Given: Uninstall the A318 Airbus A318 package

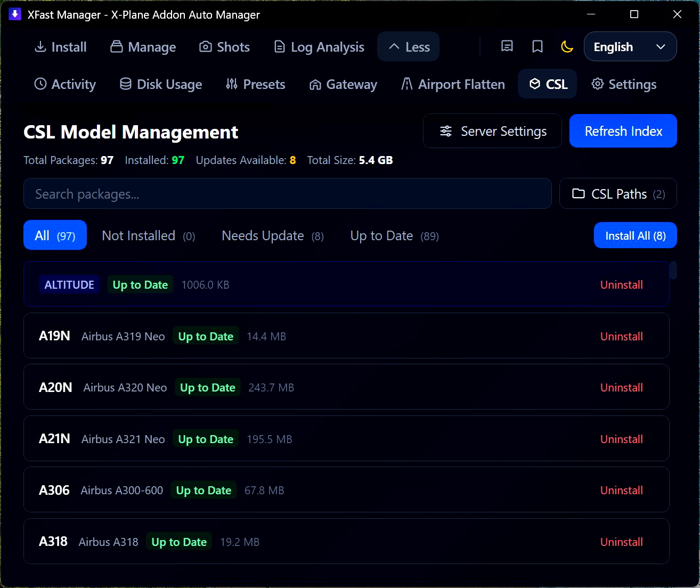Looking at the screenshot, I should click(622, 542).
